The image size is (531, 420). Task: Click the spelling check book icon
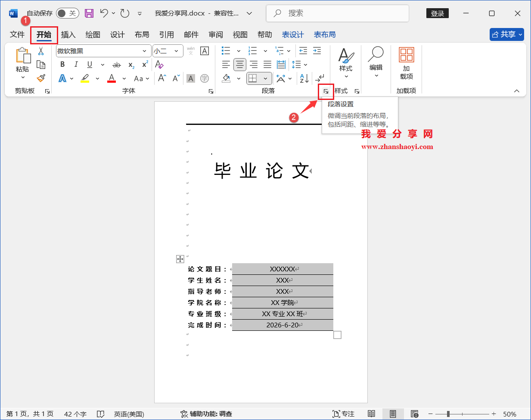point(100,414)
